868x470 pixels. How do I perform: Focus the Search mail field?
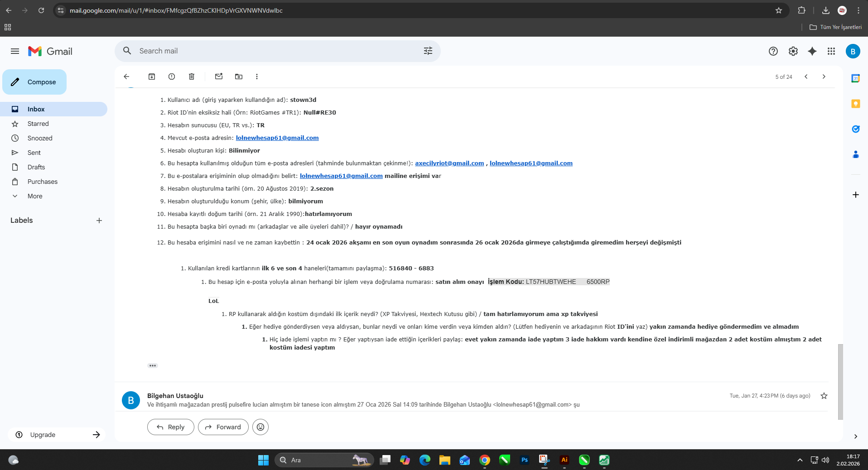coord(277,51)
